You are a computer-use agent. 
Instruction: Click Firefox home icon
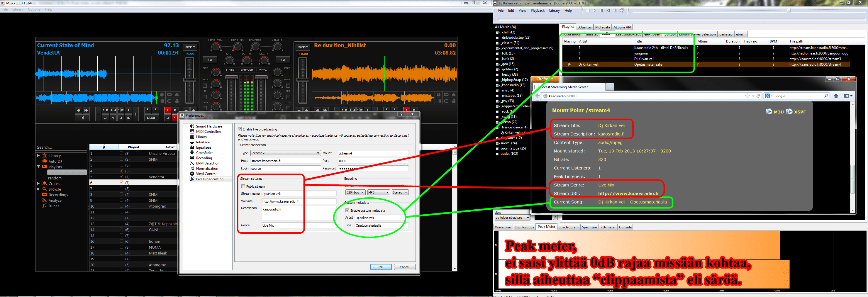coord(836,96)
